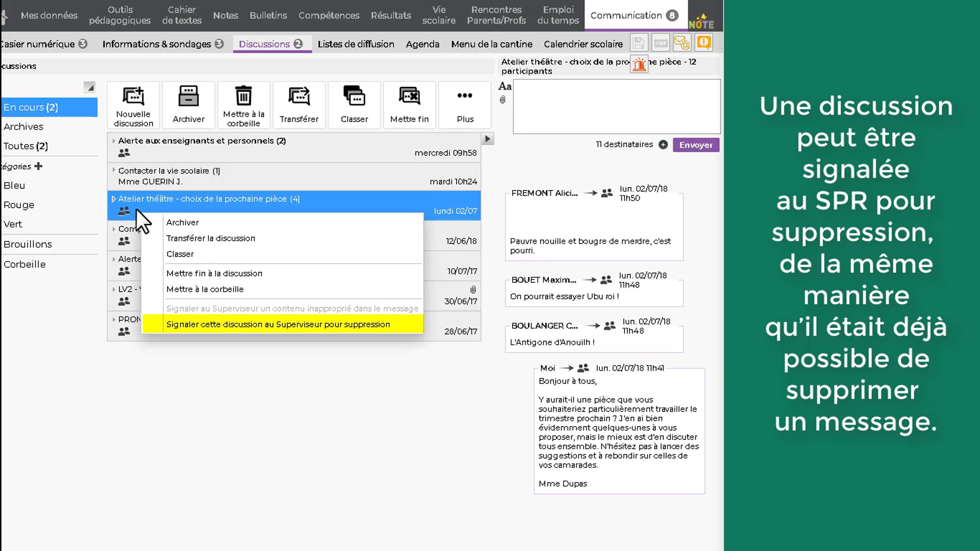980x551 pixels.
Task: Click the text formatting Aa icon
Action: (x=505, y=86)
